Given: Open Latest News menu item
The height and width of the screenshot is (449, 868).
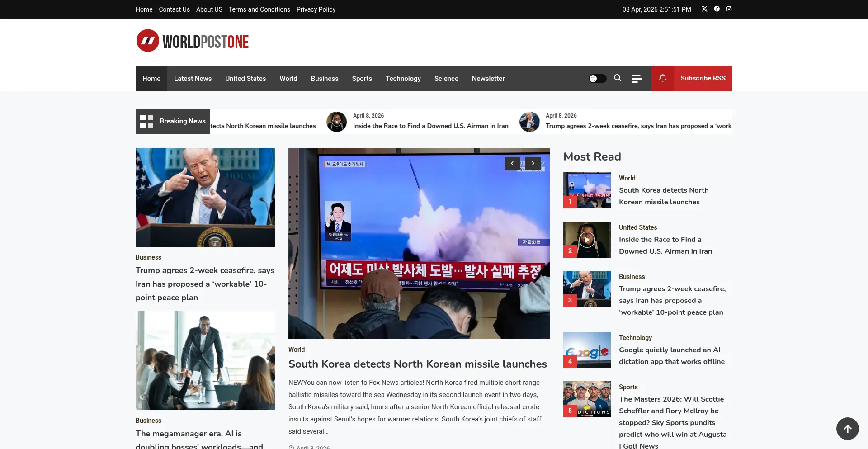Looking at the screenshot, I should tap(193, 79).
